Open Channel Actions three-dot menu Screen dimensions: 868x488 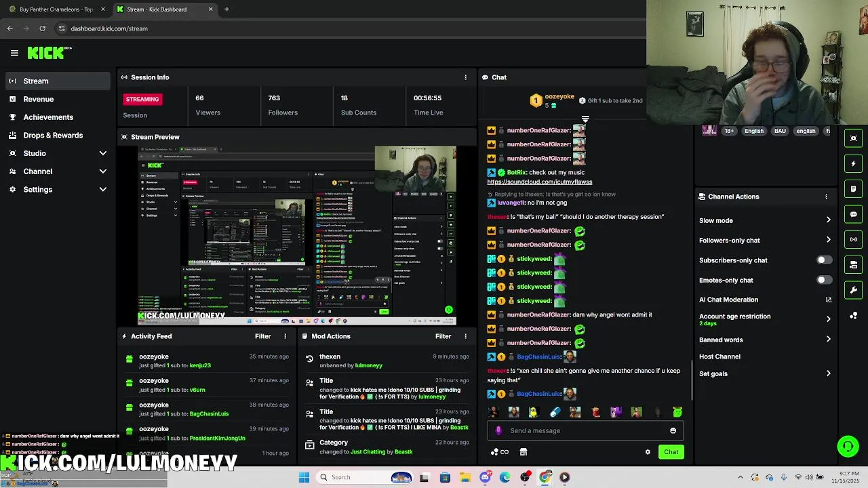click(x=826, y=197)
